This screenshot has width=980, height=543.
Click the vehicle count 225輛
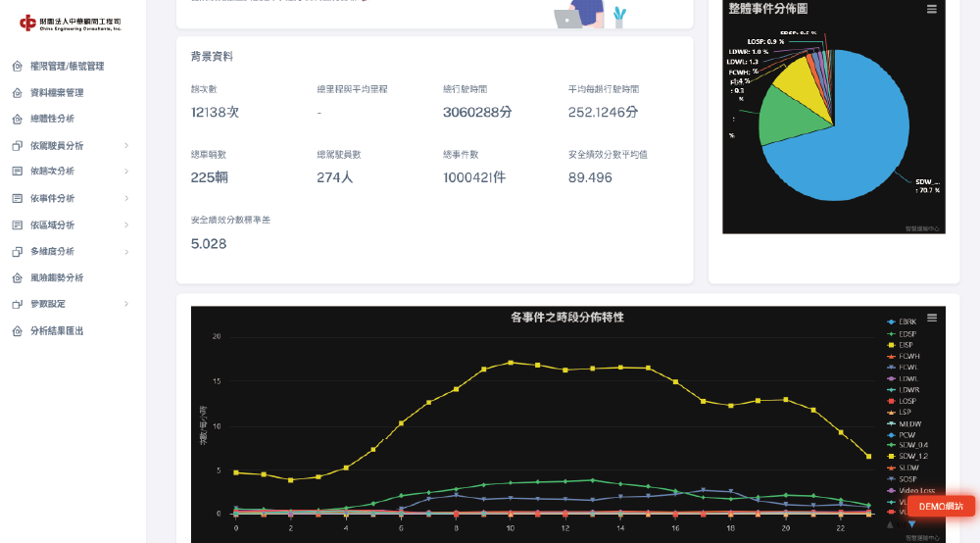(x=210, y=177)
